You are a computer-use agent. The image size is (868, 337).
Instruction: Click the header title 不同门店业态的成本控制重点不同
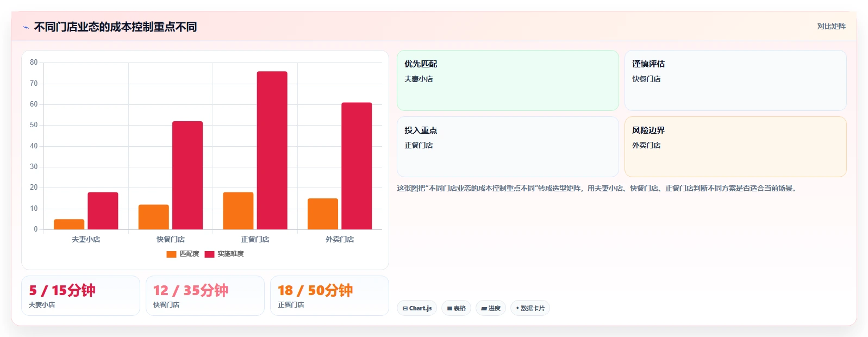115,27
